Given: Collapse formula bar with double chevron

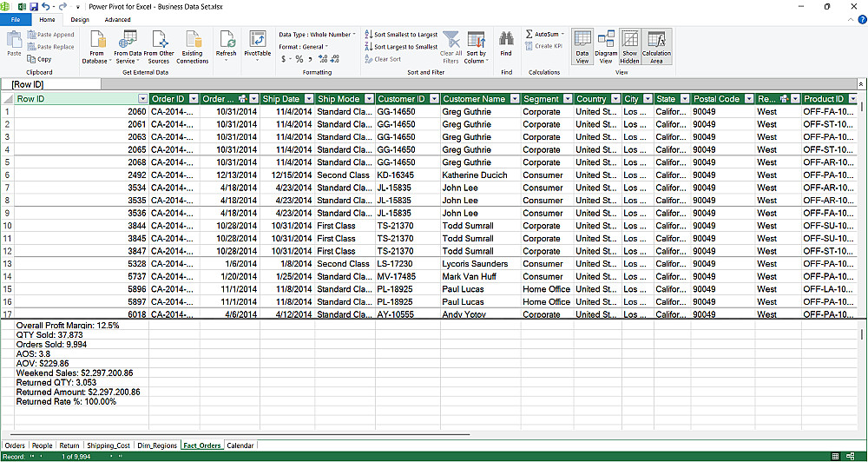Looking at the screenshot, I should coord(861,84).
